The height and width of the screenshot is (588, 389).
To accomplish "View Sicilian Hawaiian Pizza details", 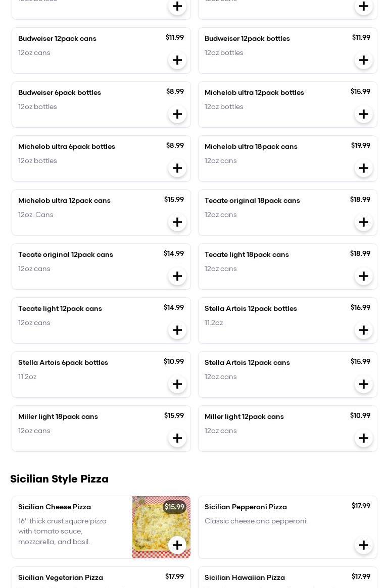I will tap(245, 578).
